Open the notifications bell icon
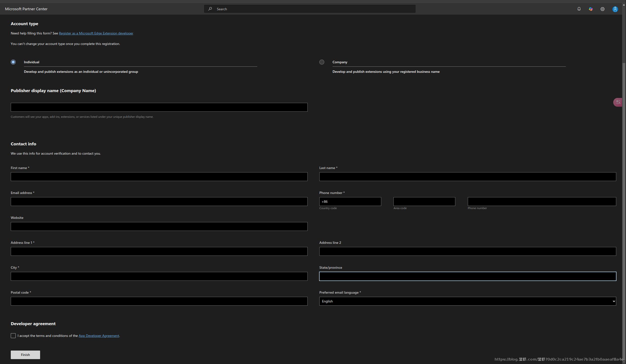The height and width of the screenshot is (364, 626). pos(579,9)
